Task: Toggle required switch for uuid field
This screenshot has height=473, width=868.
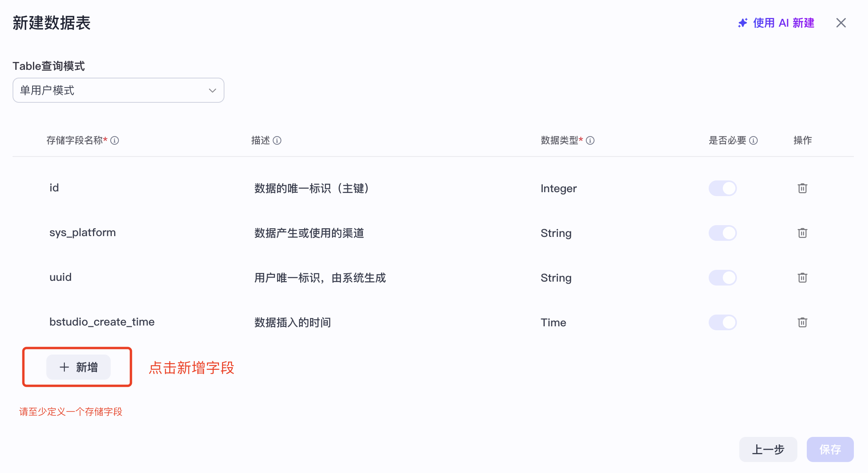Action: pos(722,278)
